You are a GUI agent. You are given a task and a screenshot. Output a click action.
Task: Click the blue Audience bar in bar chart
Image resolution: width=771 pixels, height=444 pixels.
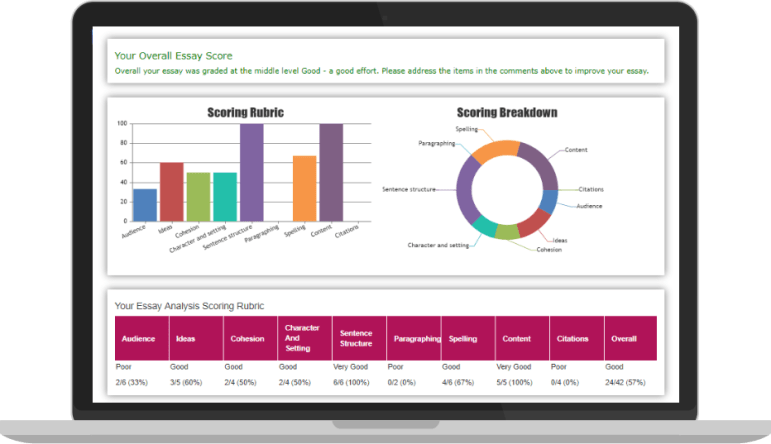(x=145, y=205)
